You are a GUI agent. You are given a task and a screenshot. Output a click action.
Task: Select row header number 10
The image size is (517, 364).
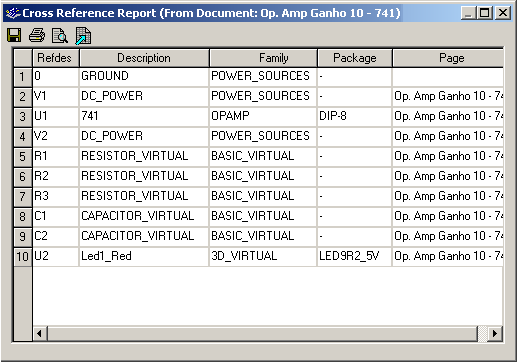tap(23, 257)
